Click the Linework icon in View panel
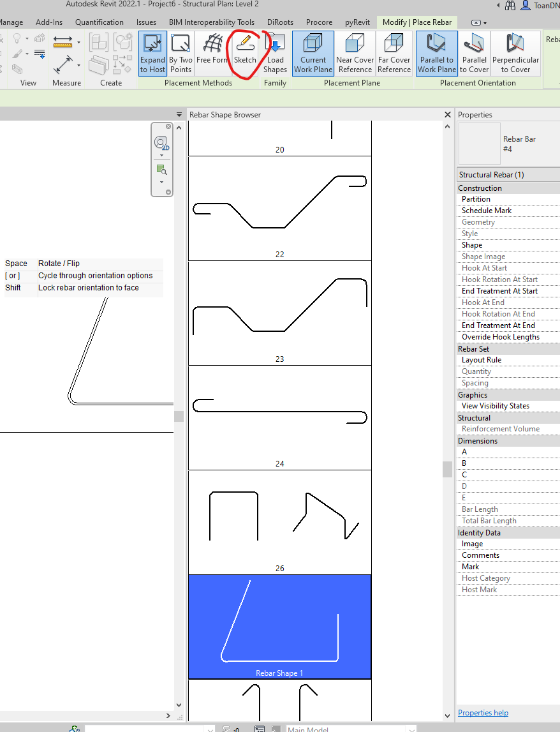Screen dimensions: 560x732 pyautogui.click(x=40, y=54)
